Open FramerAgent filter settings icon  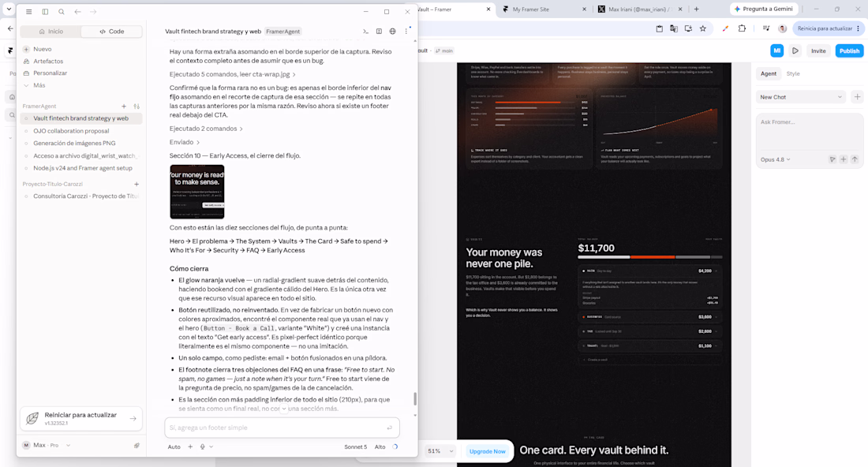pyautogui.click(x=137, y=106)
